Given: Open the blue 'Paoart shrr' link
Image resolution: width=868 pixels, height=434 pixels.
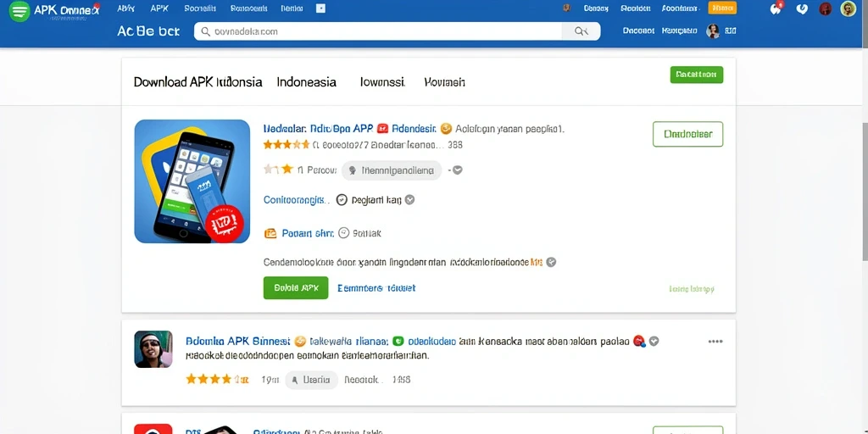Looking at the screenshot, I should click(308, 233).
